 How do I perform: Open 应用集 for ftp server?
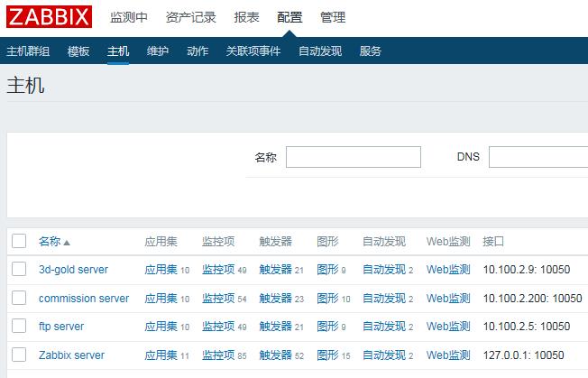coord(161,327)
